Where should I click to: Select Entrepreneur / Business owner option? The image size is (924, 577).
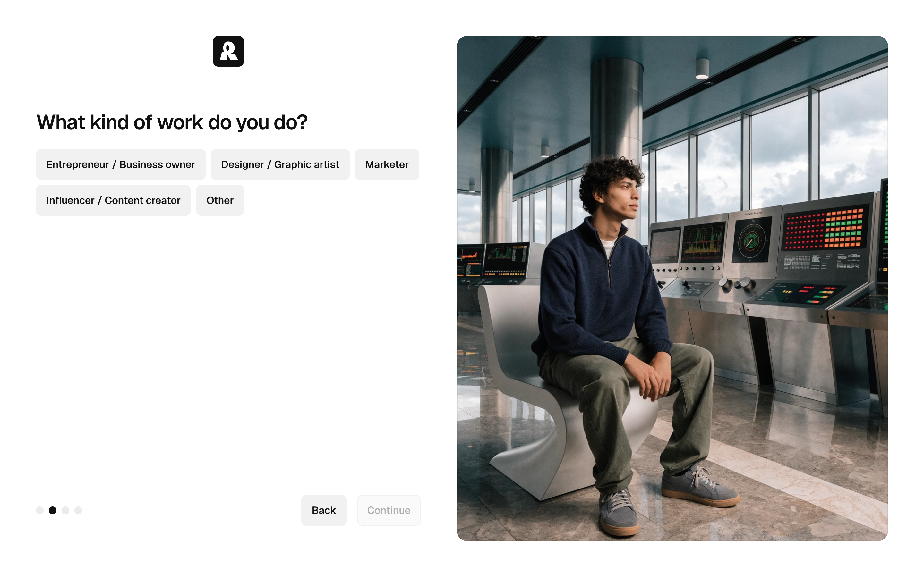(x=121, y=164)
